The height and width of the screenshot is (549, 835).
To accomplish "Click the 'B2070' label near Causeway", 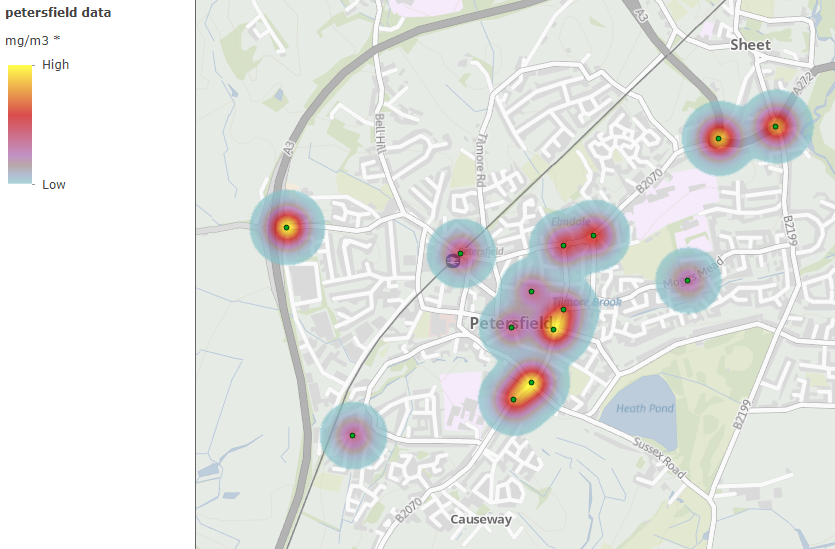I will tap(409, 510).
